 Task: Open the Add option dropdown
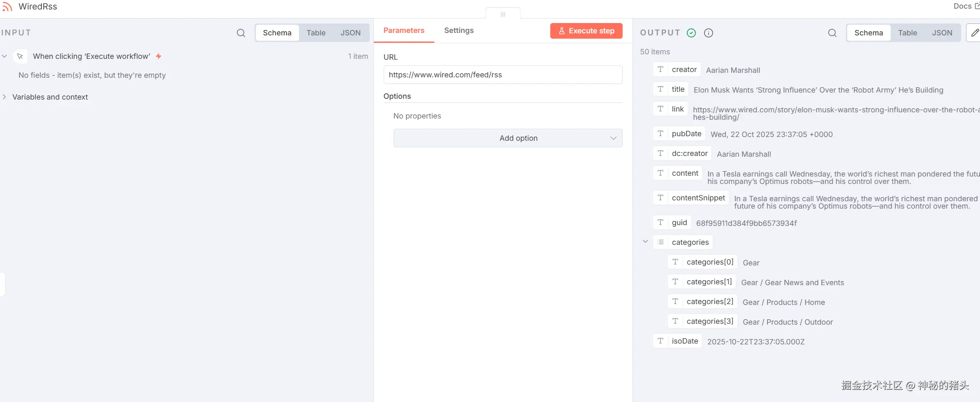coord(508,138)
